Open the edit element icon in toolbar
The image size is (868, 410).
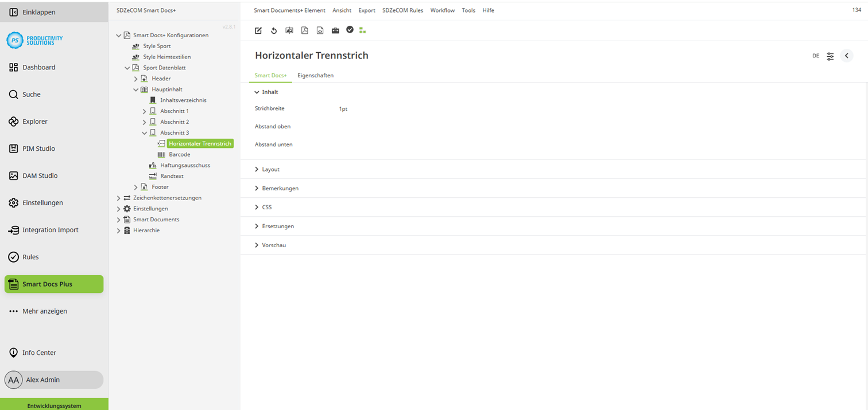click(258, 30)
